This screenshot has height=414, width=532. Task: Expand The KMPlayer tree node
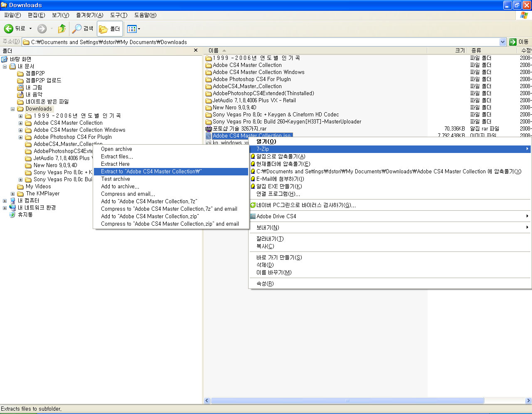12,194
